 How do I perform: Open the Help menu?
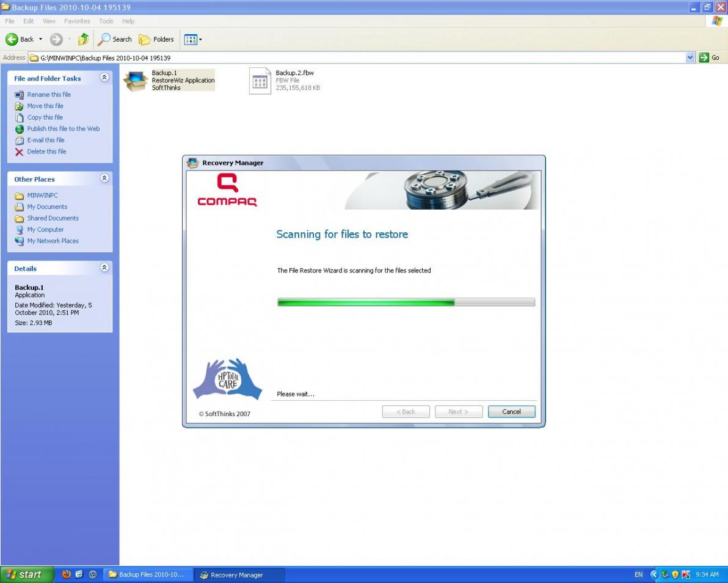(128, 21)
